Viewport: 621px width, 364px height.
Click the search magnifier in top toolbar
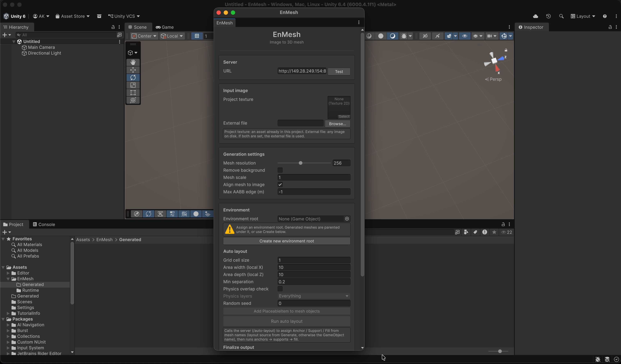pyautogui.click(x=561, y=16)
